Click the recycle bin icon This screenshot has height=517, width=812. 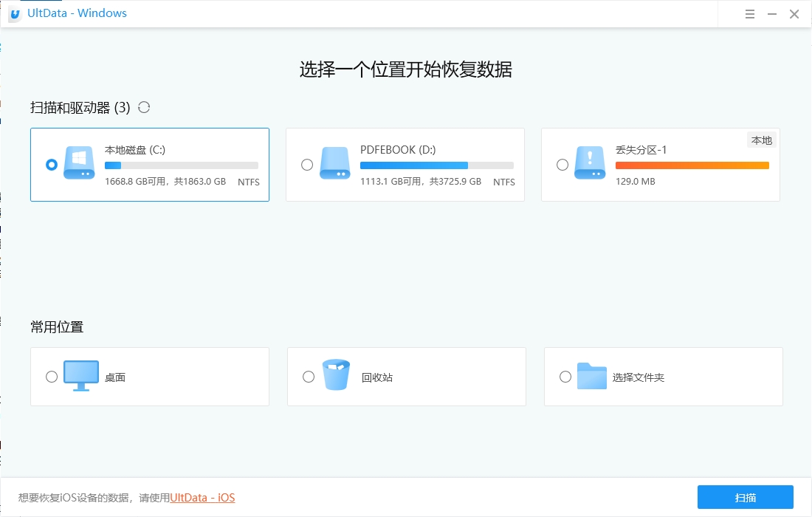(336, 374)
